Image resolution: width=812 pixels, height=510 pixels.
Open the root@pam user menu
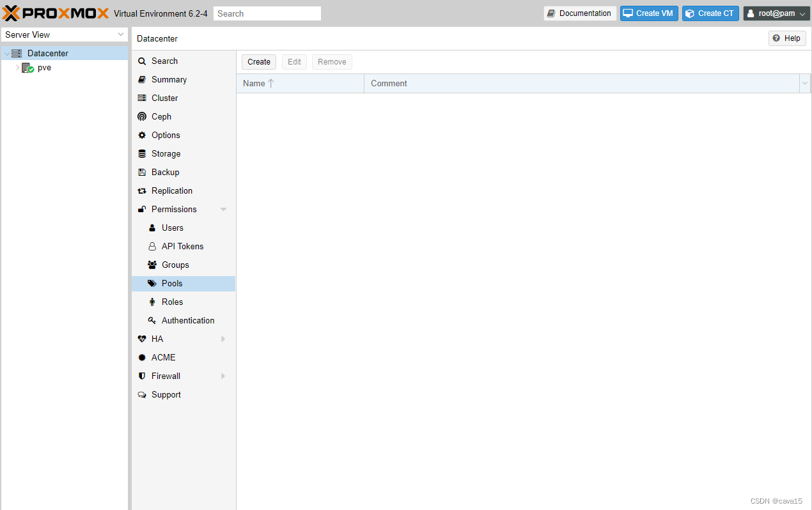(x=776, y=13)
